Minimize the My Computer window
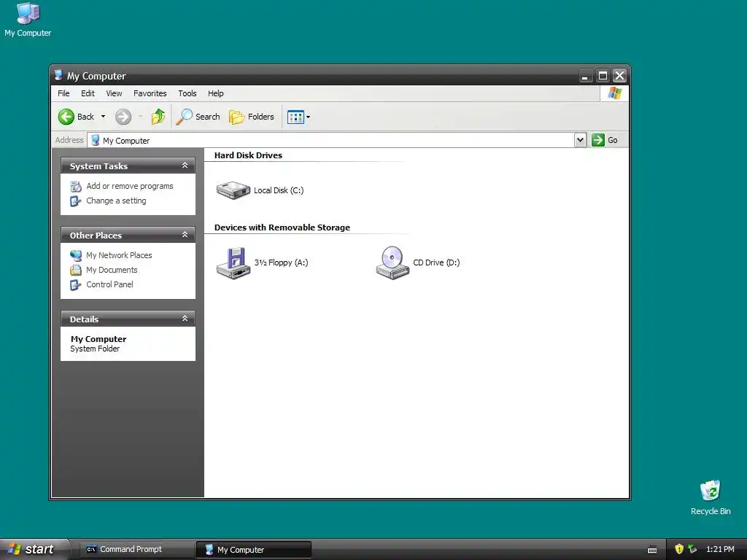 [x=584, y=76]
